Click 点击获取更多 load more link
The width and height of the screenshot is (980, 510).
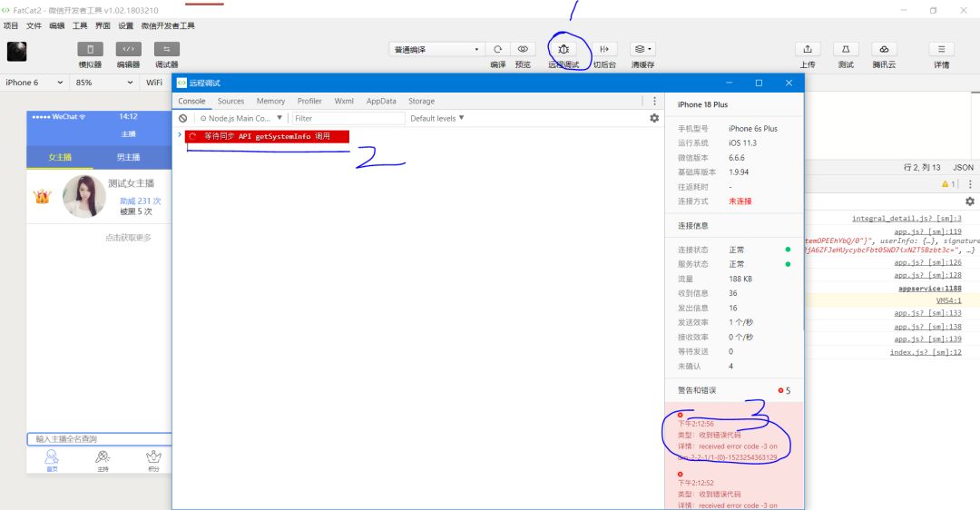pyautogui.click(x=128, y=238)
